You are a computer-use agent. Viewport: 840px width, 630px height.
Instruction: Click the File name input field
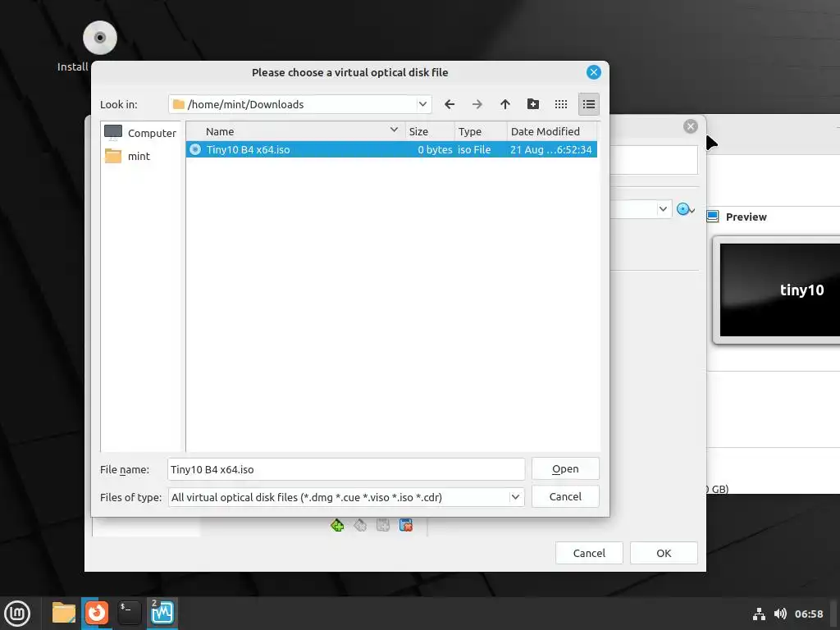pos(346,469)
